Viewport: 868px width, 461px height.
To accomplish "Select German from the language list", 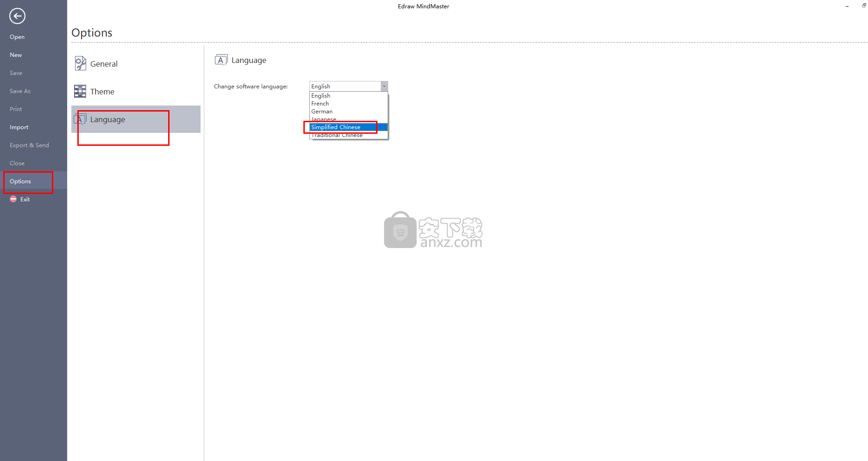I will [x=348, y=112].
